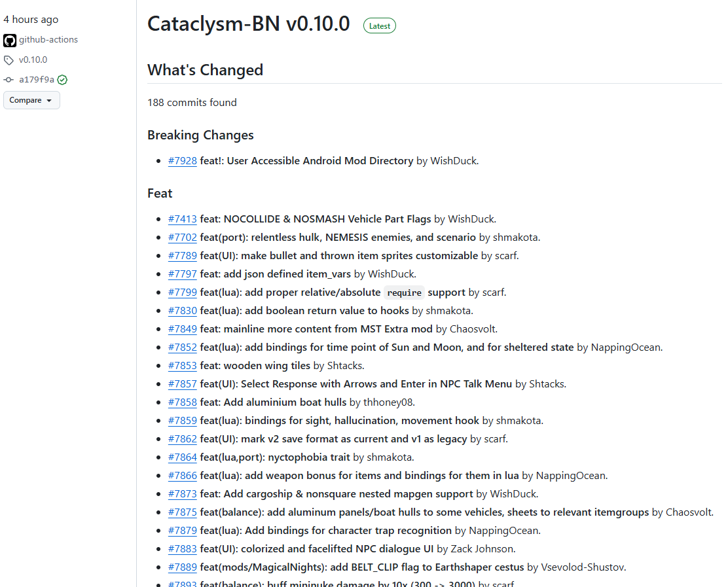Screen dimensions: 728x587
Task: Open pull request #7889
Action: pyautogui.click(x=183, y=567)
